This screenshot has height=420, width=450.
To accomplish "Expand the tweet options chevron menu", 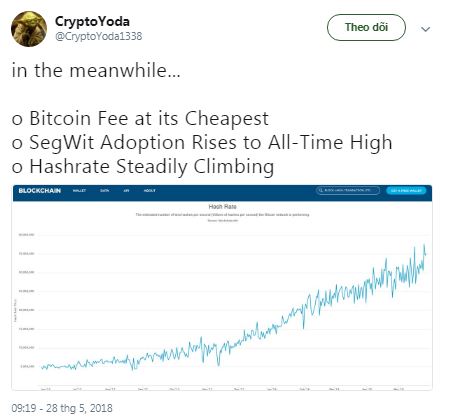I will 425,29.
